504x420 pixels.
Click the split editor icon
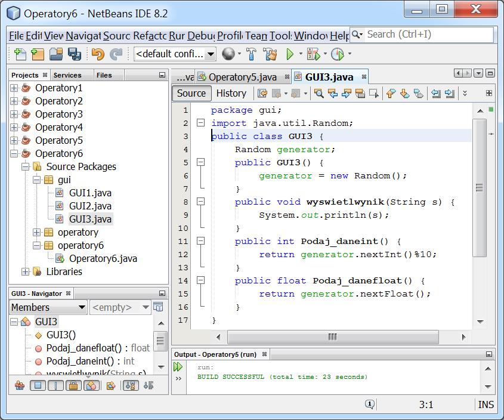pyautogui.click(x=489, y=93)
